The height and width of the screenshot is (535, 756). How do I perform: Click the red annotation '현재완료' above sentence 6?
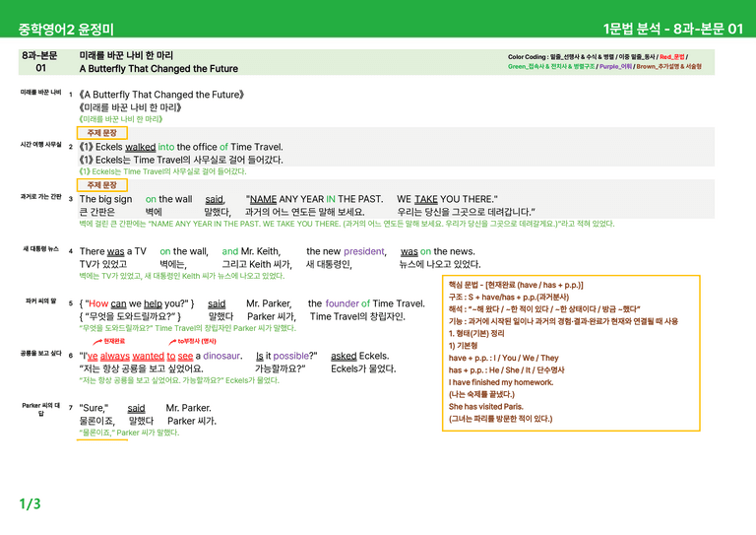pos(114,341)
